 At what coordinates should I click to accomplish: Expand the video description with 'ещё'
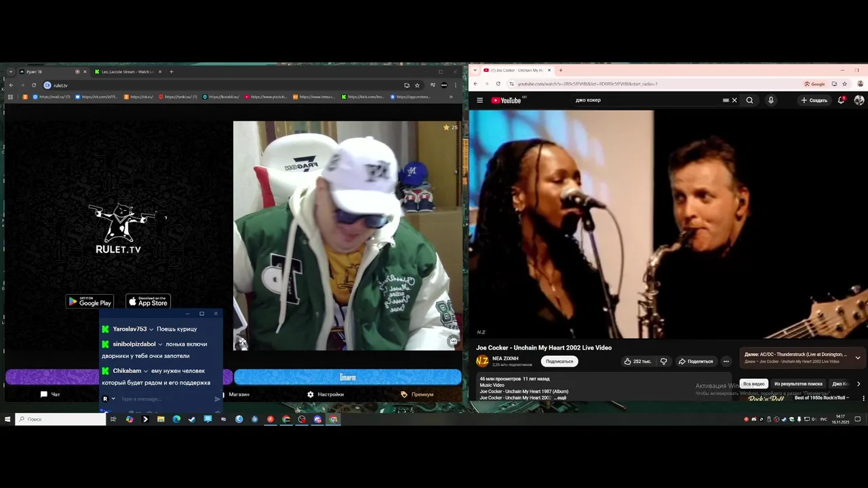[x=561, y=398]
